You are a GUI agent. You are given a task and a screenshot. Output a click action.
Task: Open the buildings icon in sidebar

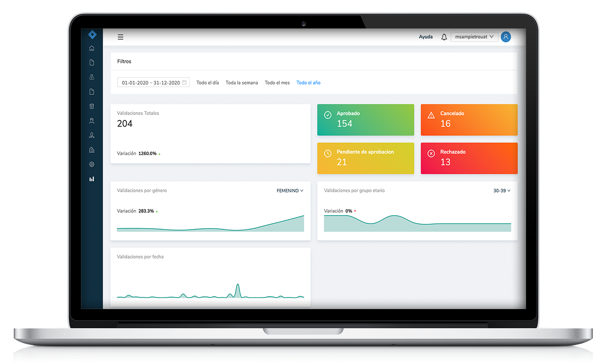point(92,150)
